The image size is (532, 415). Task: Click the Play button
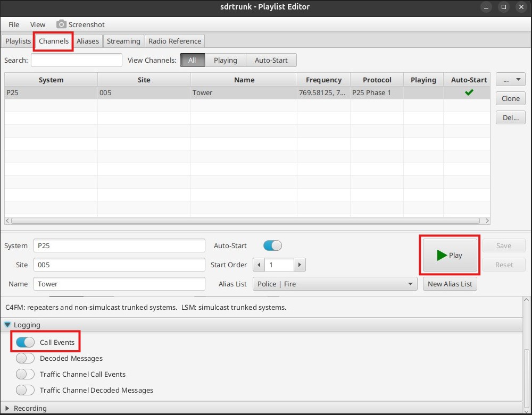[450, 255]
